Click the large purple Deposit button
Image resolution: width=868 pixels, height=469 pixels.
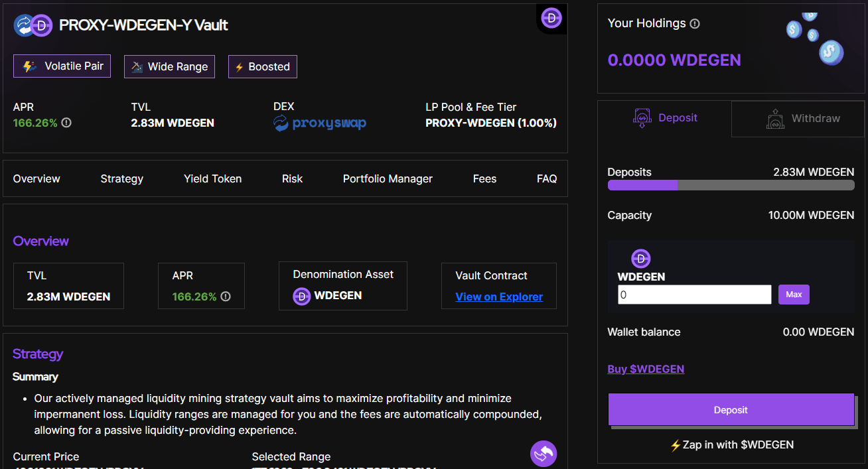[731, 410]
